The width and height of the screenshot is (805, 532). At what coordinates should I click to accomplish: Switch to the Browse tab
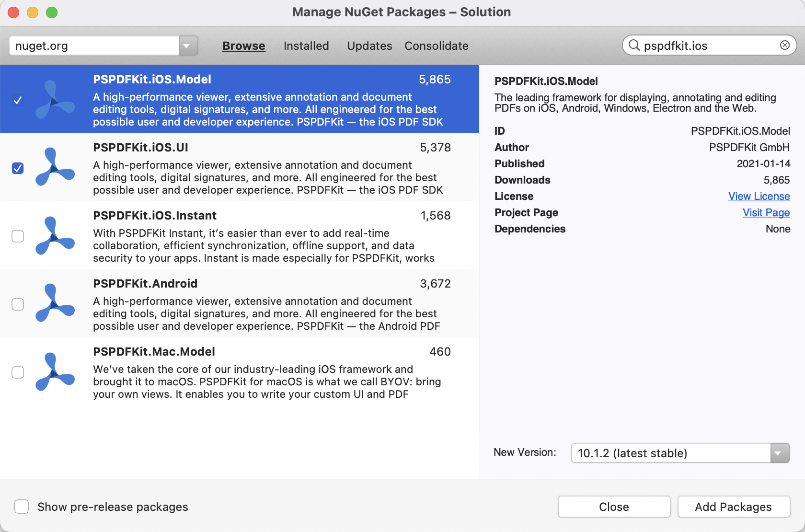tap(244, 46)
